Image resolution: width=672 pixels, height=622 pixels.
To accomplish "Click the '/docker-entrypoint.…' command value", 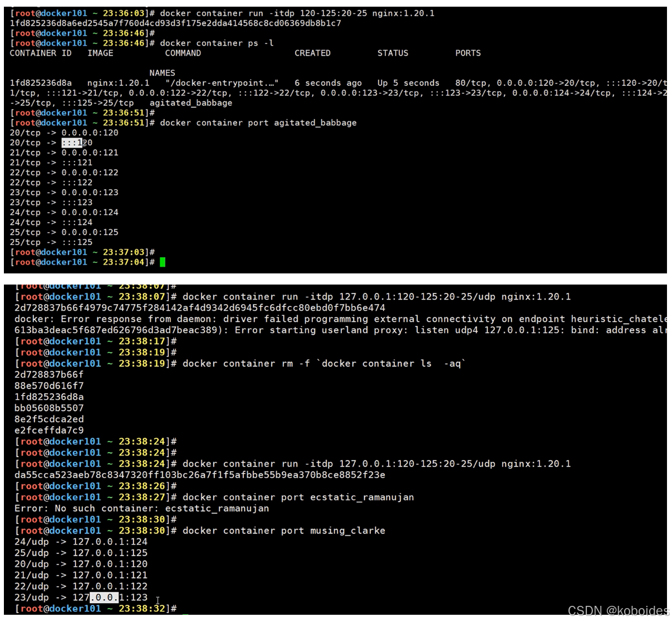I will tap(222, 83).
